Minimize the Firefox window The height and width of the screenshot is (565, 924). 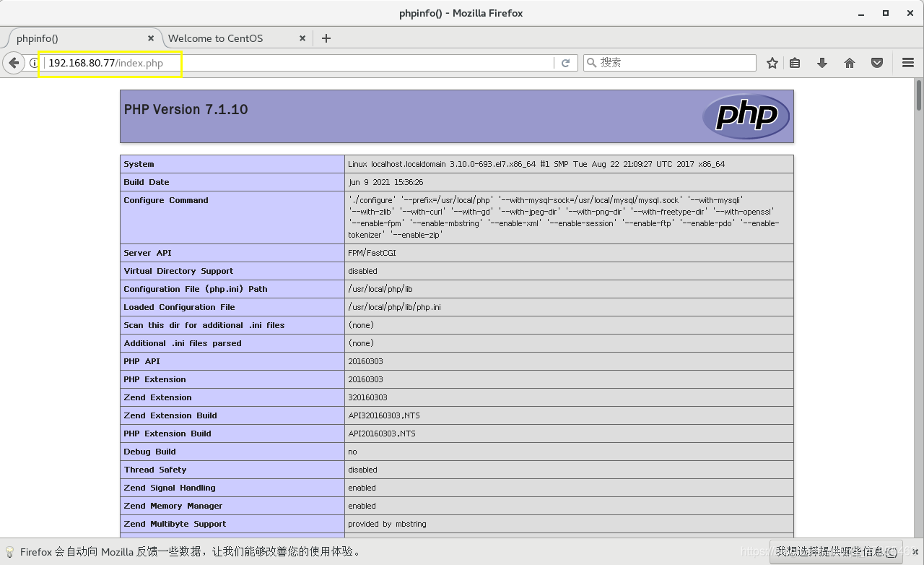point(861,13)
